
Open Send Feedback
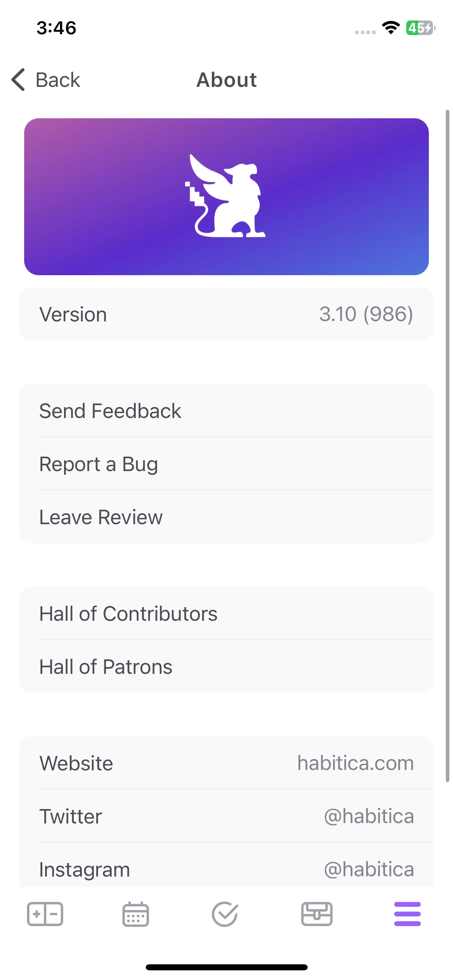[x=226, y=411]
